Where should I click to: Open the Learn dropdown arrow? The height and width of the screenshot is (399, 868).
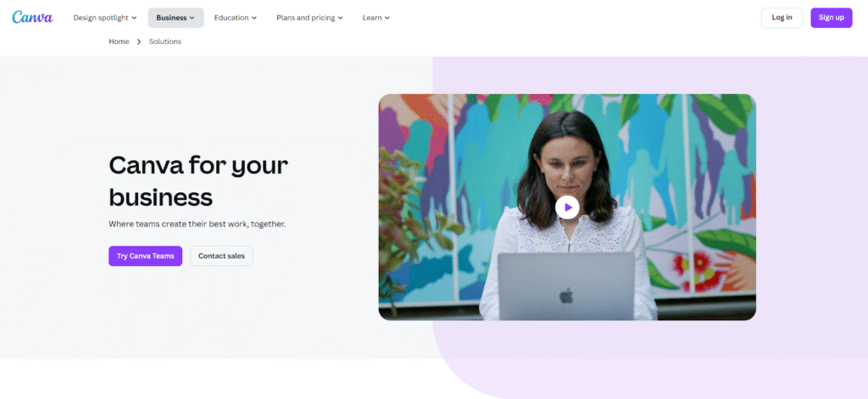click(387, 18)
